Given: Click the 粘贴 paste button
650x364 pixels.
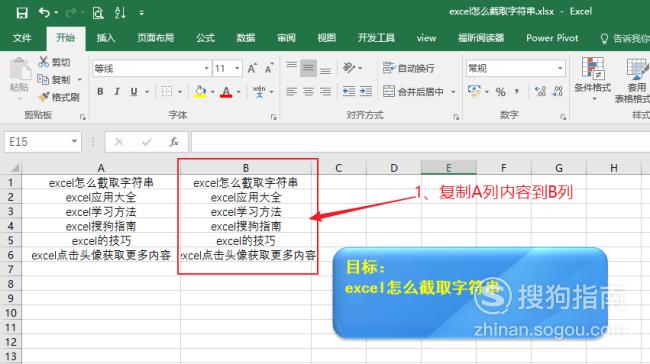Looking at the screenshot, I should [x=19, y=75].
